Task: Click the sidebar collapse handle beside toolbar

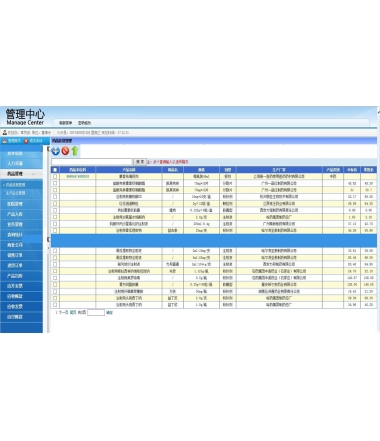Action: [x=48, y=149]
